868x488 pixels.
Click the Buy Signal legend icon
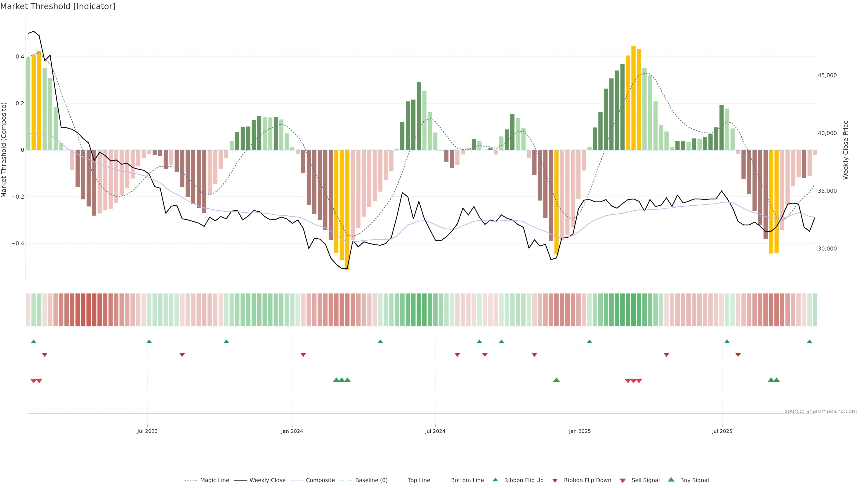click(671, 480)
